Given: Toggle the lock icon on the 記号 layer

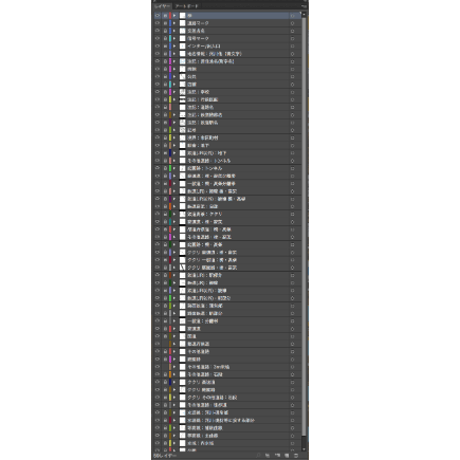Looking at the screenshot, I should pos(165,130).
